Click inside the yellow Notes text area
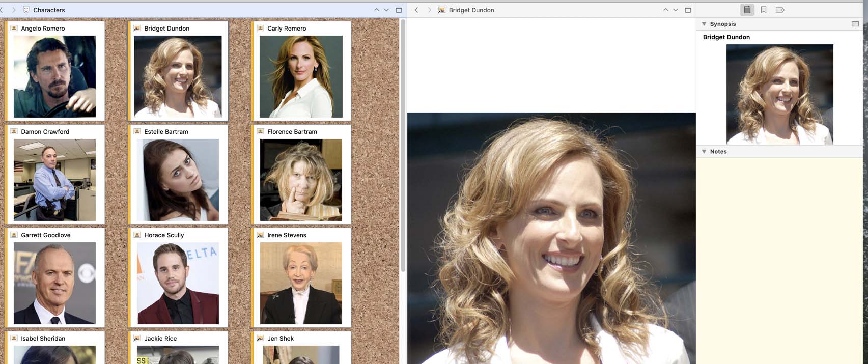The height and width of the screenshot is (364, 868). point(781,255)
